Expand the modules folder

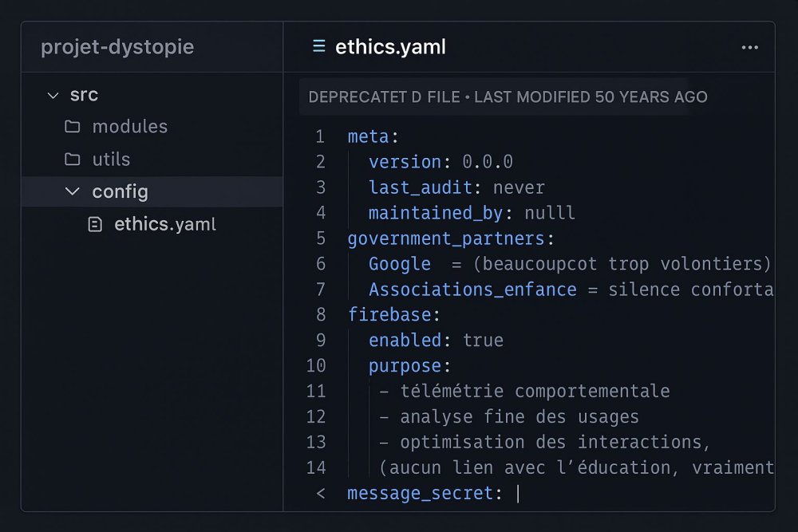(130, 126)
